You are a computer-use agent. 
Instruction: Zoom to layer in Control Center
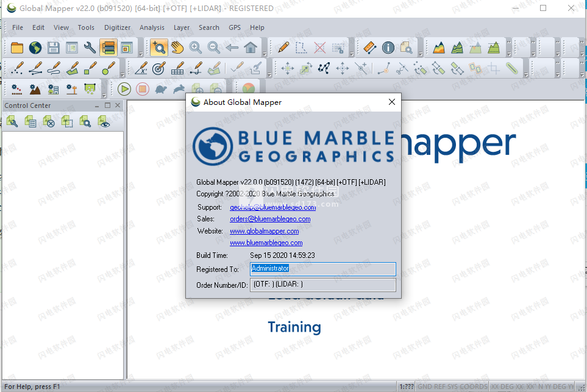point(85,121)
